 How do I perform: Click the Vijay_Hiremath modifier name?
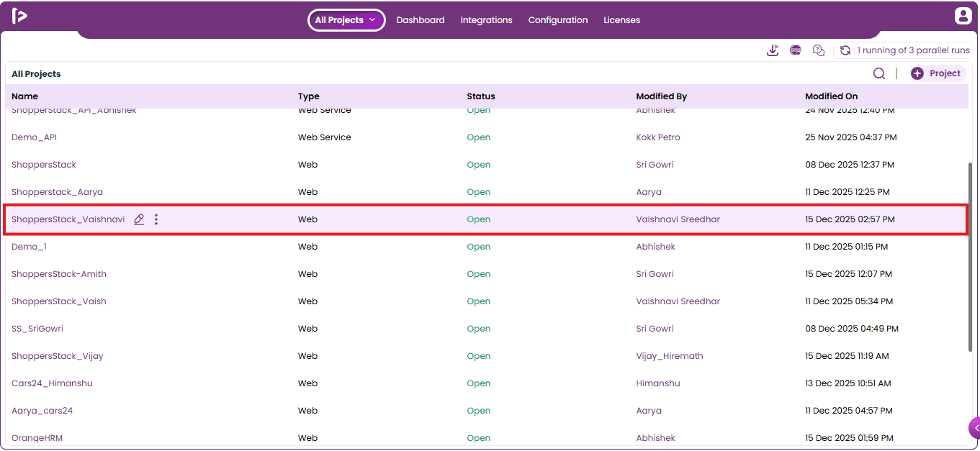click(670, 356)
